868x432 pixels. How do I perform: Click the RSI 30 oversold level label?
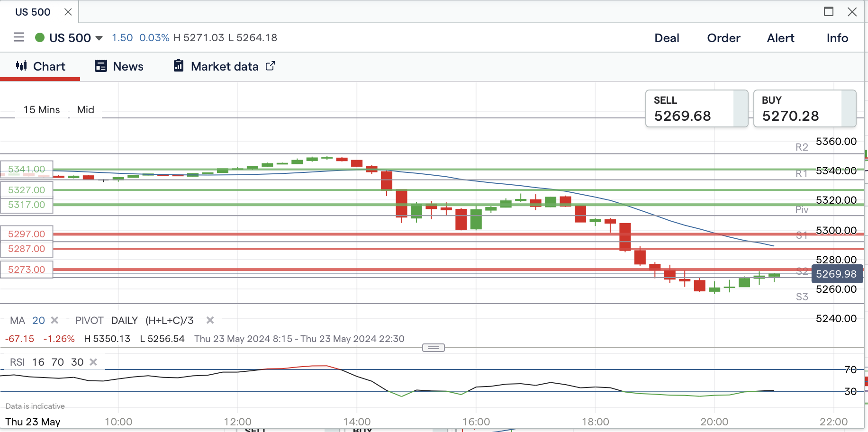coord(850,391)
